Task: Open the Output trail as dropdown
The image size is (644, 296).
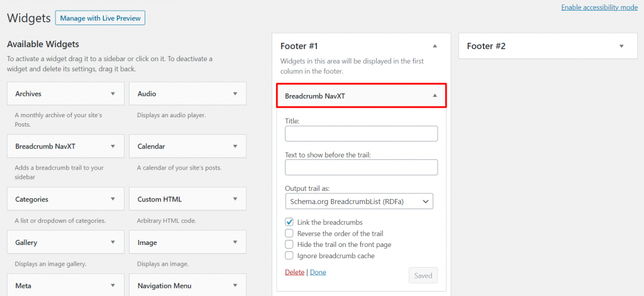Action: tap(359, 202)
